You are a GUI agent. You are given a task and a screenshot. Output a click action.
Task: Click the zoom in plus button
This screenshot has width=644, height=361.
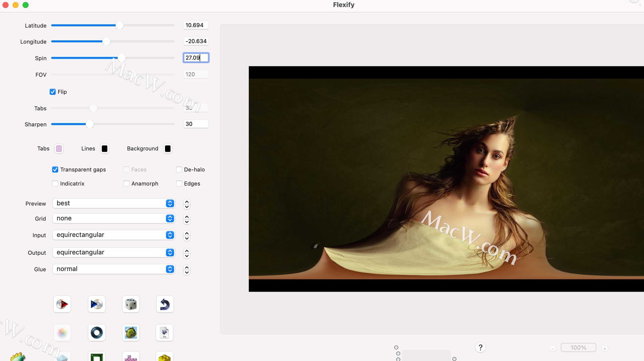pos(605,349)
